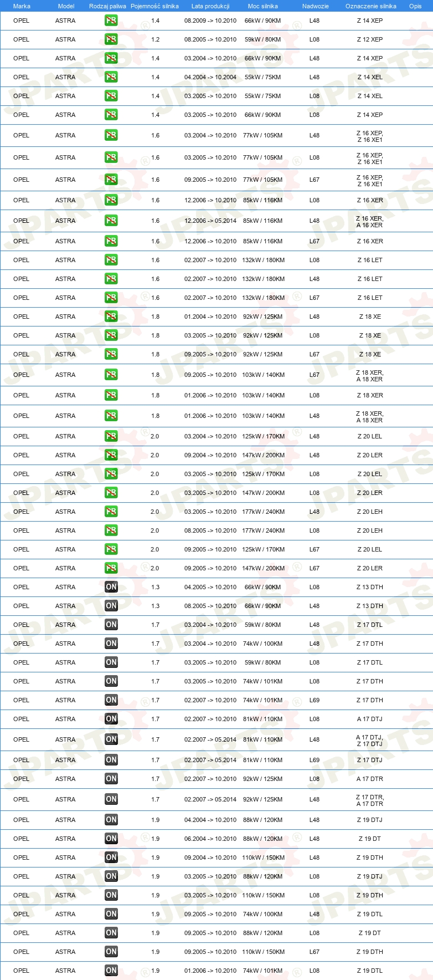Select Z 13 DTH in the L08 row
The width and height of the screenshot is (433, 980).
370,587
